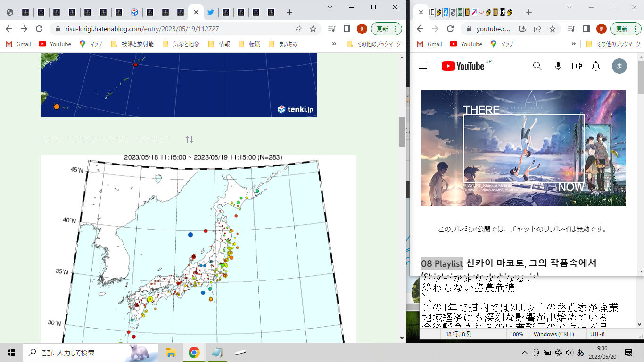The height and width of the screenshot is (362, 644).
Task: Switch to the blue cube icon tab
Action: (x=135, y=12)
